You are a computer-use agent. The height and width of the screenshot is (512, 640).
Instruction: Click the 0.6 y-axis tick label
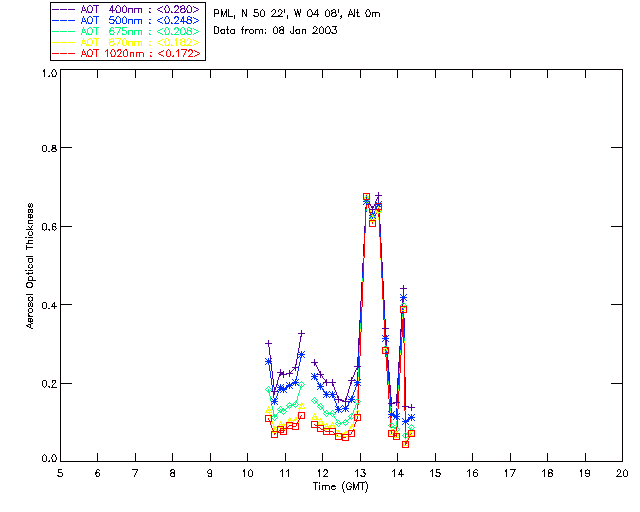(49, 227)
